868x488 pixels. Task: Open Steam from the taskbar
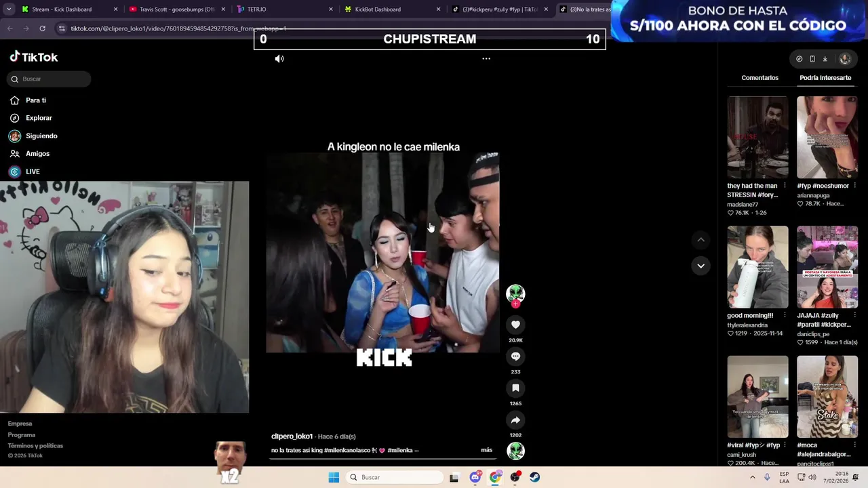[x=535, y=477]
